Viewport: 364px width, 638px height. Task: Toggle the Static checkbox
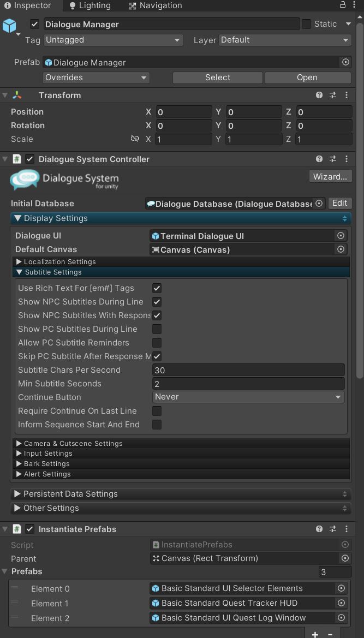(306, 24)
